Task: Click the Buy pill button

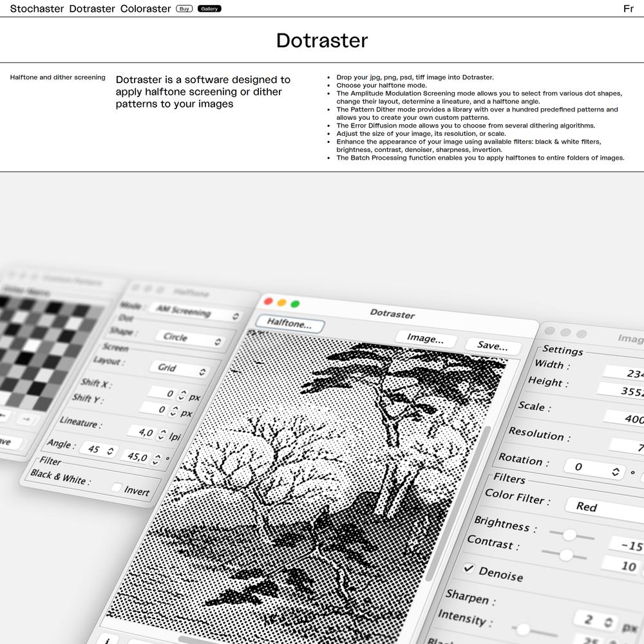Action: (x=184, y=8)
